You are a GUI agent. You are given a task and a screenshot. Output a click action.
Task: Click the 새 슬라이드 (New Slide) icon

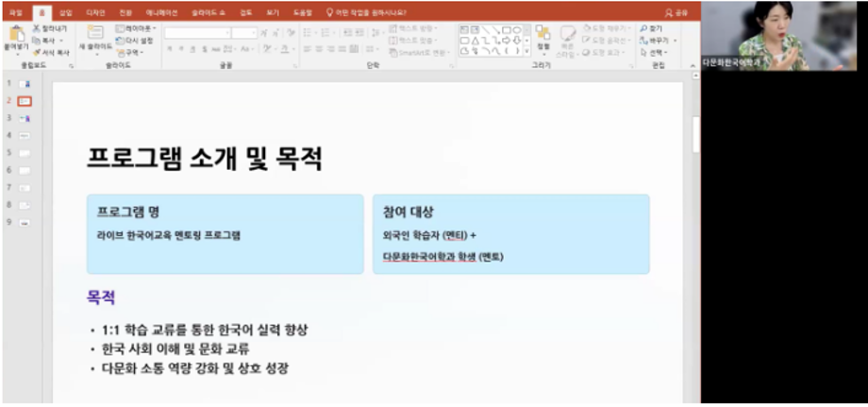(94, 33)
